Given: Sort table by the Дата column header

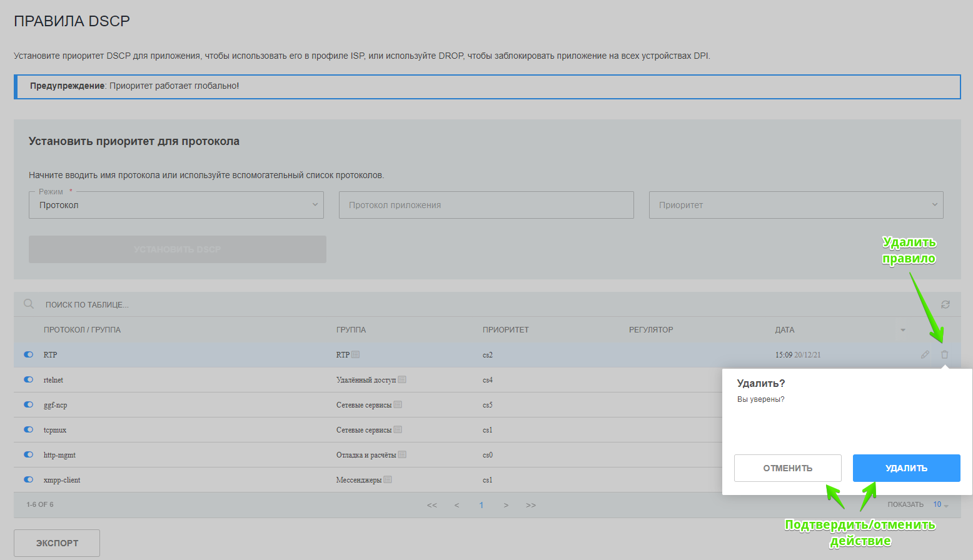Looking at the screenshot, I should pyautogui.click(x=785, y=329).
